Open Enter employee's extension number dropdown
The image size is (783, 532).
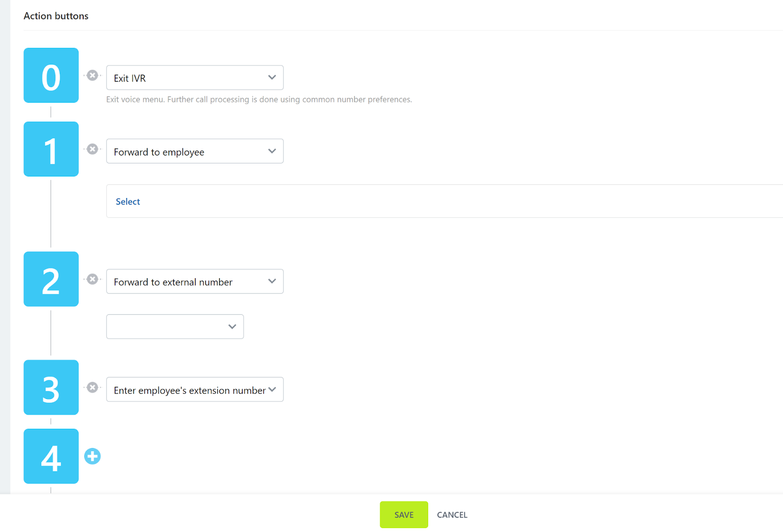click(x=195, y=390)
